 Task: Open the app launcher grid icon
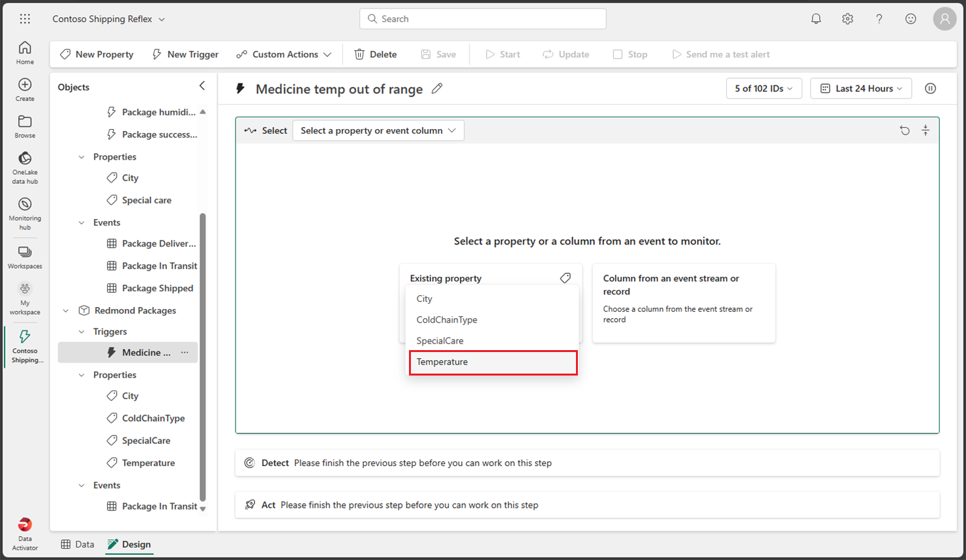[25, 19]
